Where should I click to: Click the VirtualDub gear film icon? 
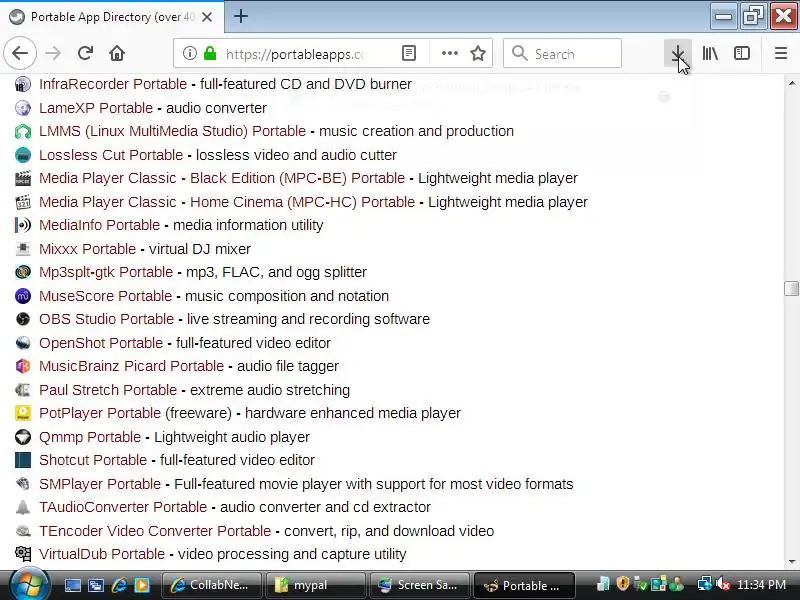tap(22, 554)
